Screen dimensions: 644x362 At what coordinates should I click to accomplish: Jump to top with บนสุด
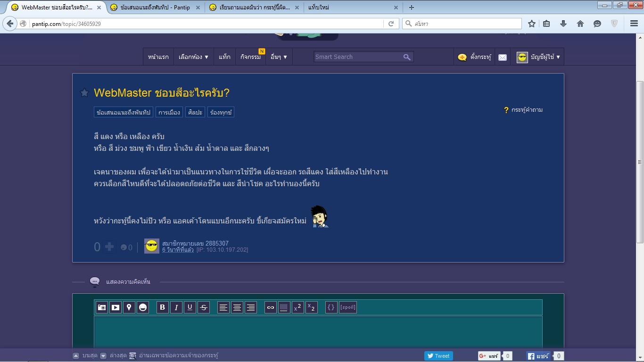click(85, 355)
